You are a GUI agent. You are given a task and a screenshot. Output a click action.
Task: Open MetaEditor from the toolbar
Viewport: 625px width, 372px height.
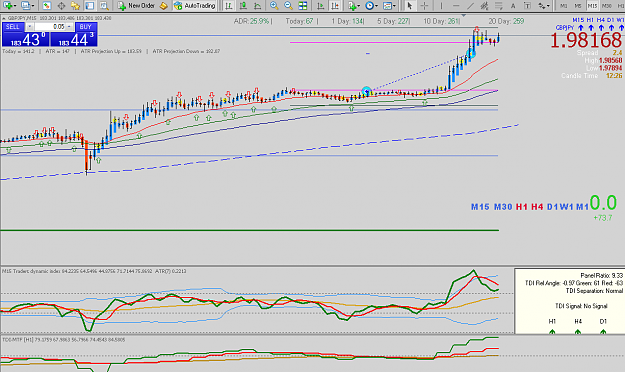tap(163, 6)
